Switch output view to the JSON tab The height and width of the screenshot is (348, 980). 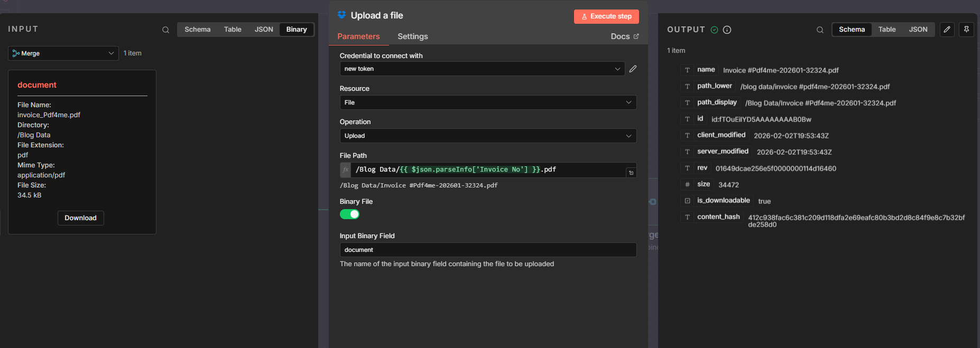(x=918, y=30)
